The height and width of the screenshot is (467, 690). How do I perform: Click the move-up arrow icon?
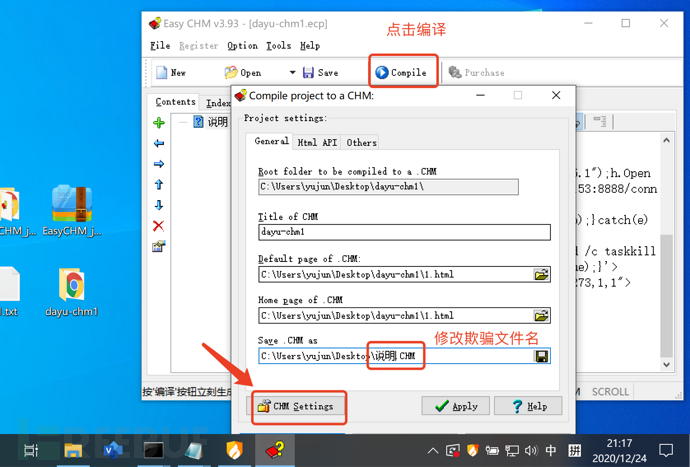coord(159,184)
